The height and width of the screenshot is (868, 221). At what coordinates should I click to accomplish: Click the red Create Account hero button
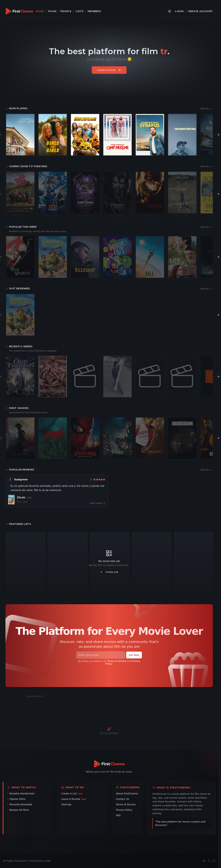(x=109, y=70)
